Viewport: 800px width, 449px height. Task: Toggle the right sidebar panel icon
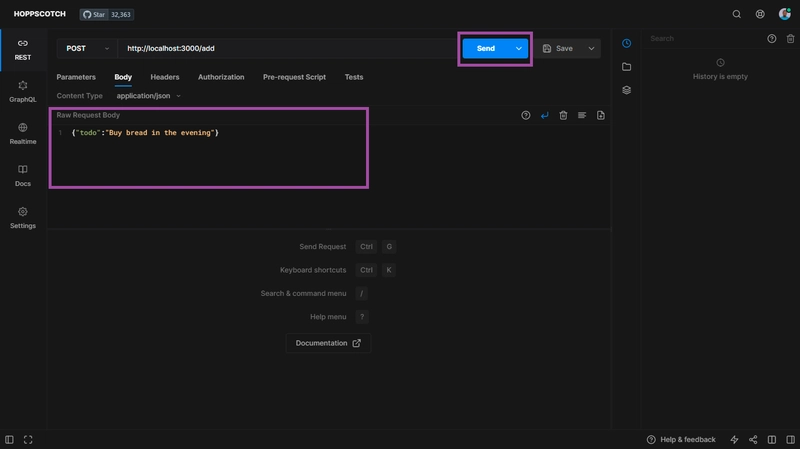(790, 440)
